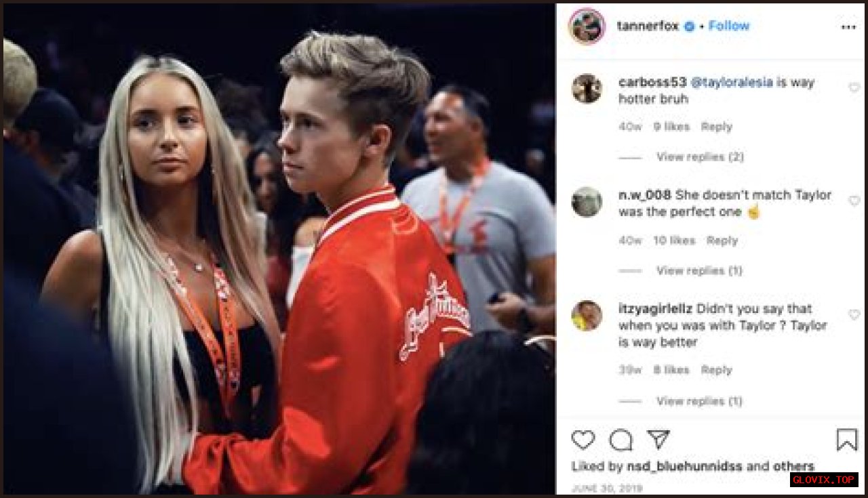This screenshot has width=868, height=498.
Task: Reply to carboss53's comment
Action: [717, 127]
